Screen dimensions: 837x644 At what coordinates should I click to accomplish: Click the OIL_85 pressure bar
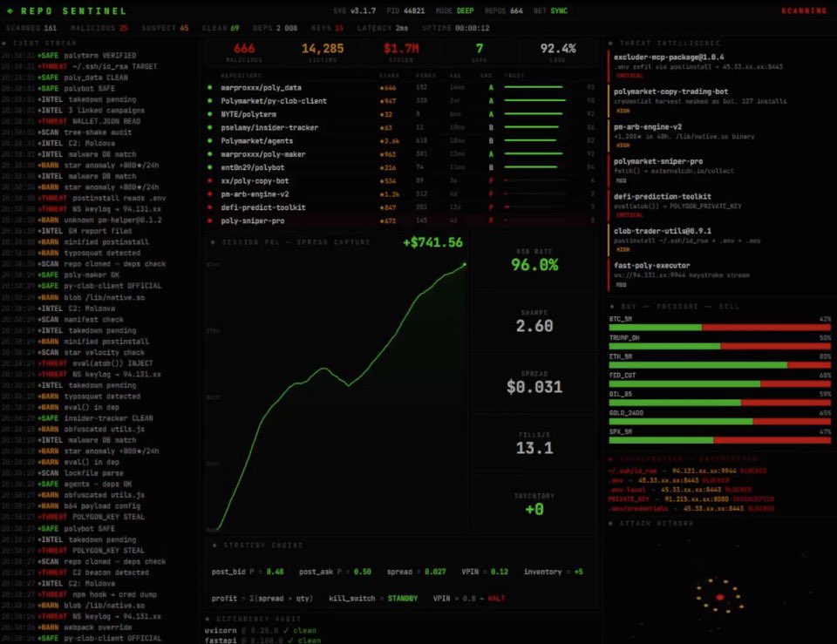tap(719, 403)
